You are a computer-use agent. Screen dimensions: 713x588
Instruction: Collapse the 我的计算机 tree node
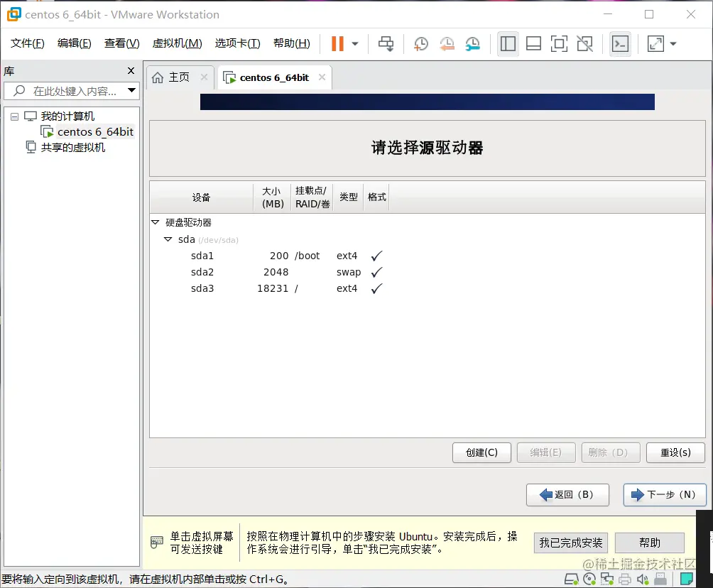[14, 117]
